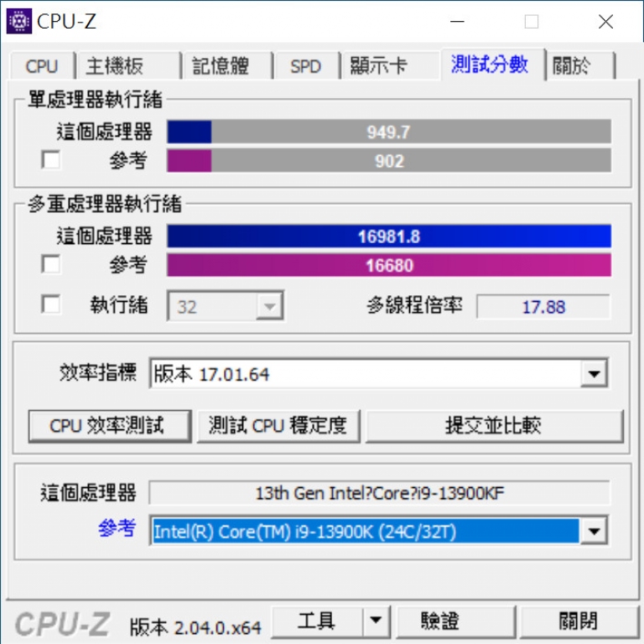
Task: Click the 提交並比較 button
Action: click(494, 426)
